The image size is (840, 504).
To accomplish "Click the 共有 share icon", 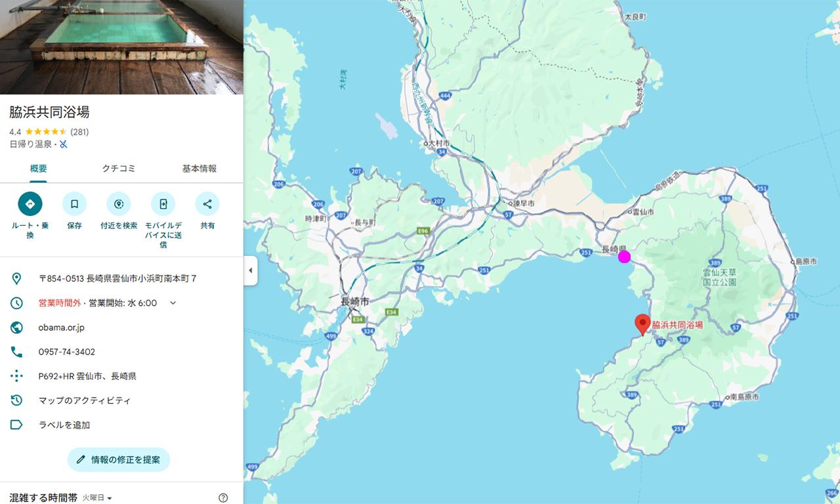I will 207,204.
